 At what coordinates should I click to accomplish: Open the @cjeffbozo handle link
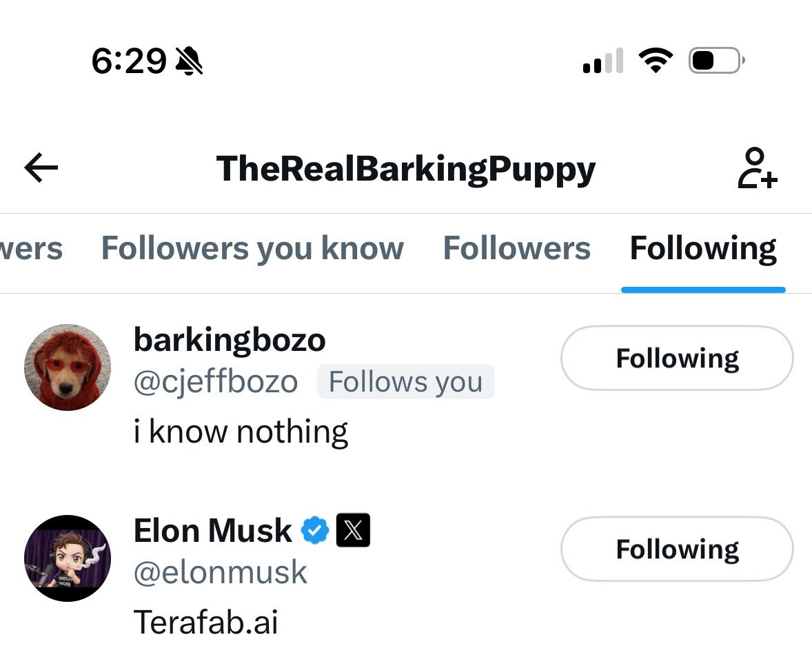[215, 382]
